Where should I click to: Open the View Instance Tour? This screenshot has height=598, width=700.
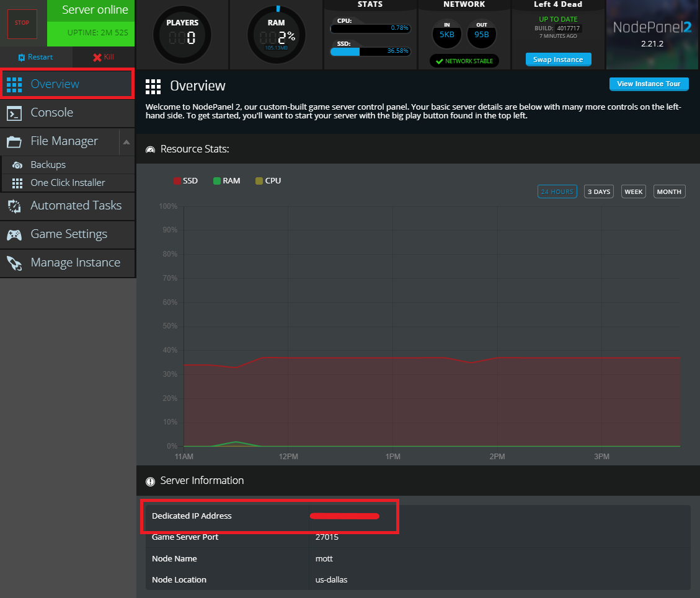(x=649, y=84)
